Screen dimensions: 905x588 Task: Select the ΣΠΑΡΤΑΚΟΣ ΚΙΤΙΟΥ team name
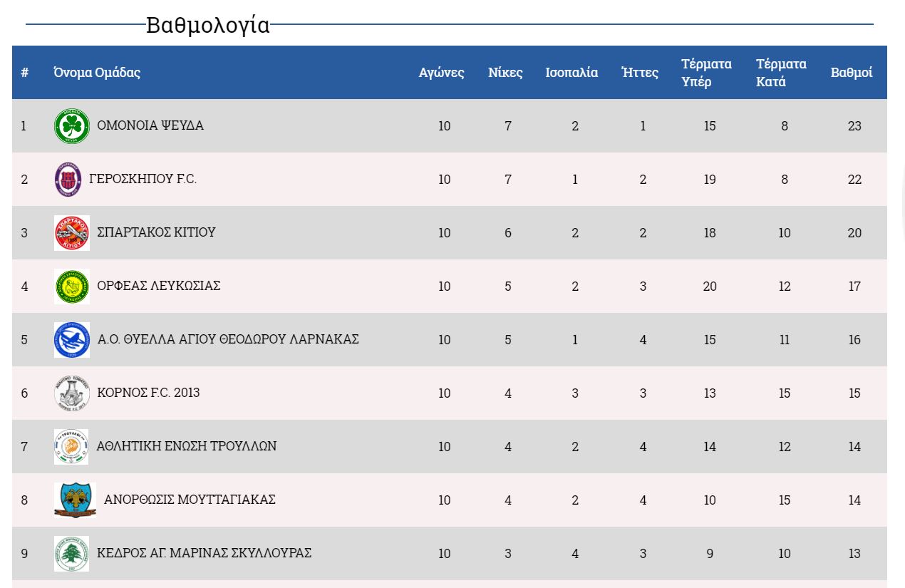(x=156, y=232)
